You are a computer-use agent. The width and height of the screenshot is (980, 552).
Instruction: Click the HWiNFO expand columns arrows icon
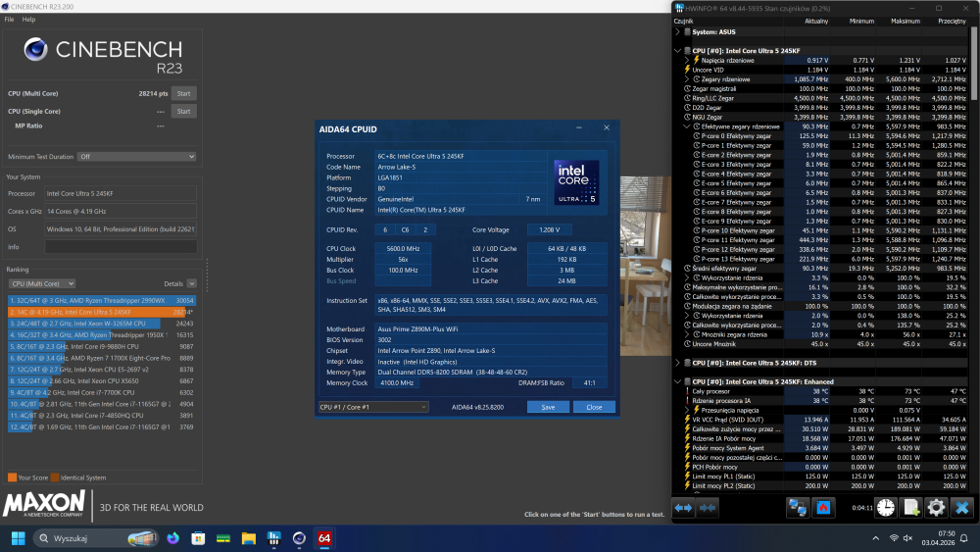click(683, 508)
